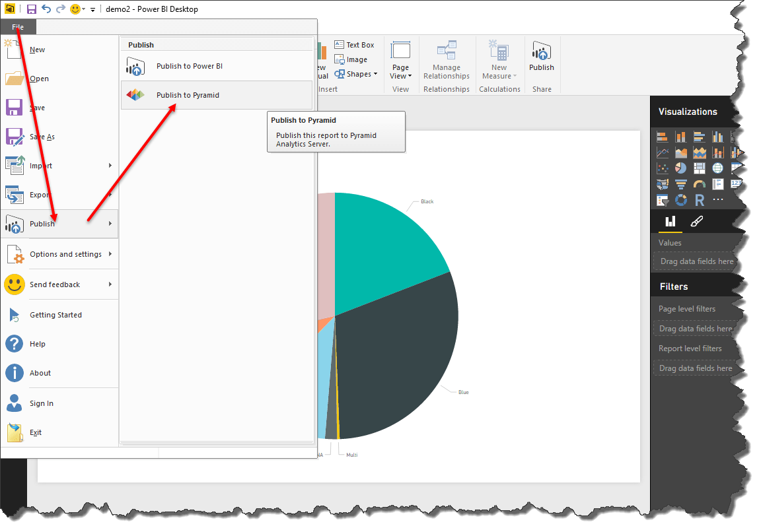Viewport: 761px width, 532px height.
Task: Insert a Text Box from ribbon
Action: pyautogui.click(x=354, y=45)
